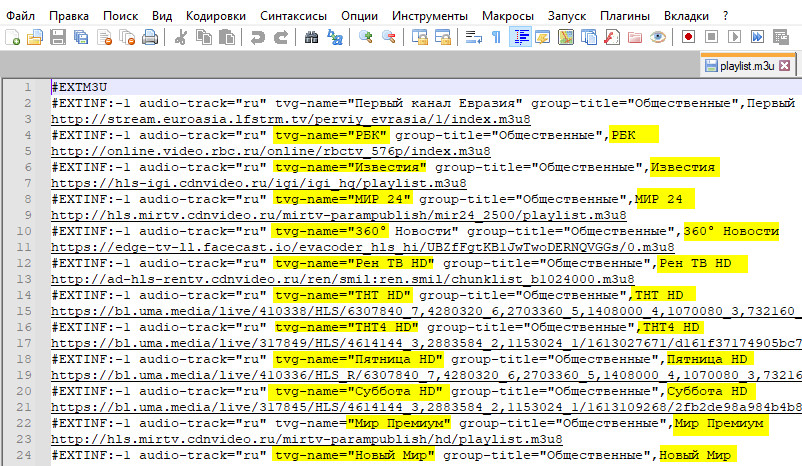Toggle the indent guide icon
Image resolution: width=802 pixels, height=466 pixels.
[520, 37]
